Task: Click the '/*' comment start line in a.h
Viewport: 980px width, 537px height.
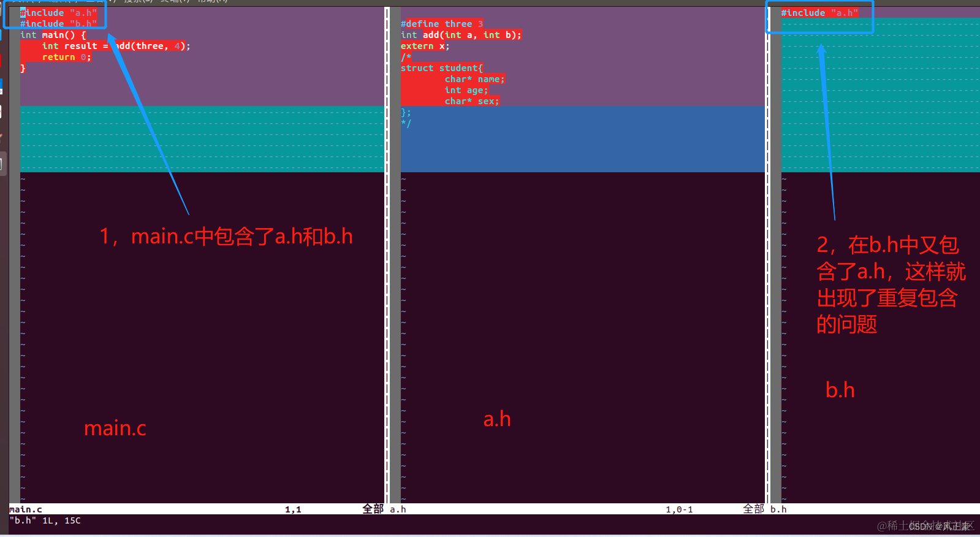Action: 406,57
